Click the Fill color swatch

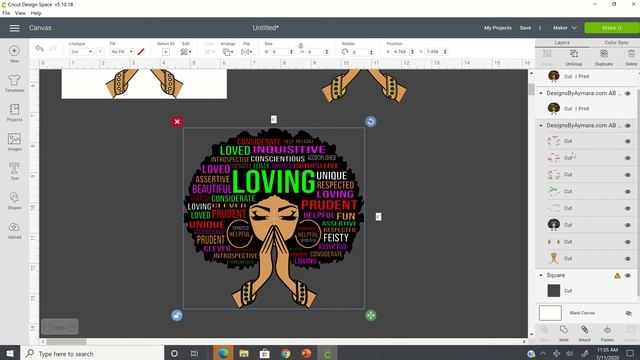click(141, 52)
